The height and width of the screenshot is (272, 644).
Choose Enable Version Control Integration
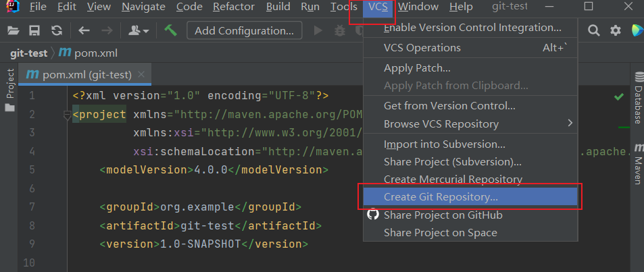(x=472, y=28)
